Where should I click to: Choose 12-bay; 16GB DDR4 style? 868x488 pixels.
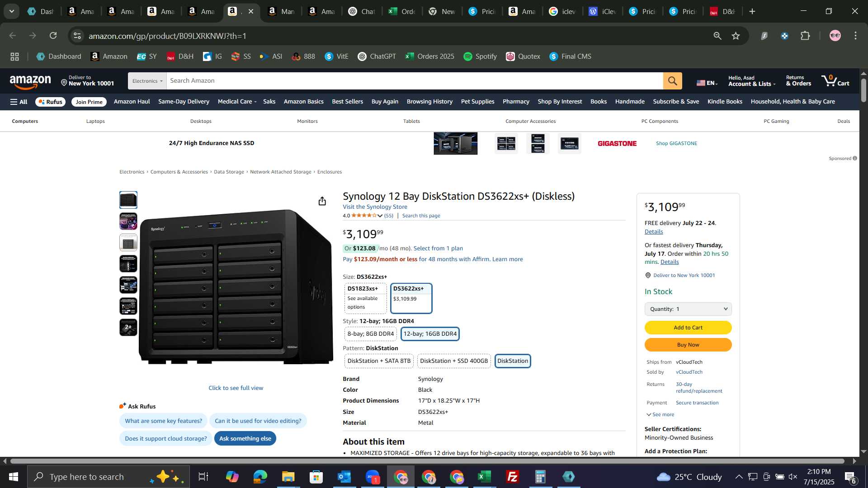pos(430,334)
